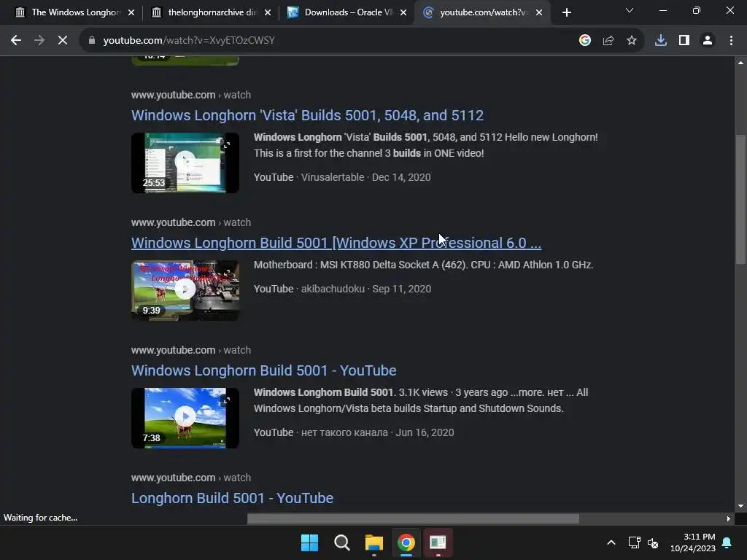This screenshot has width=747, height=560.
Task: Click the 'нет такого канала' channel text
Action: point(344,432)
